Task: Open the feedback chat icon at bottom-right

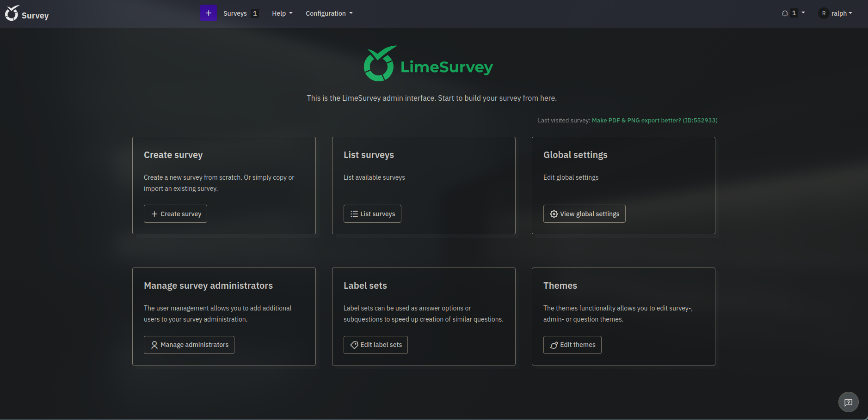Action: tap(848, 402)
